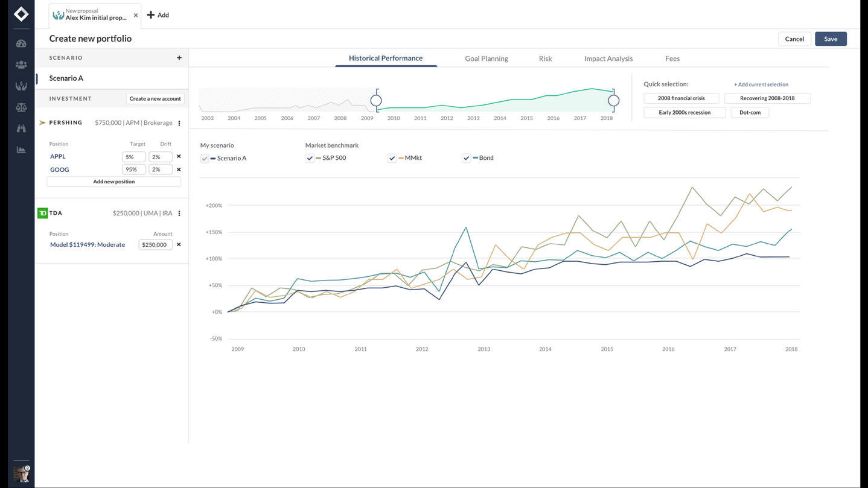Open the balance scale icon in sidebar
868x488 pixels.
click(x=21, y=107)
